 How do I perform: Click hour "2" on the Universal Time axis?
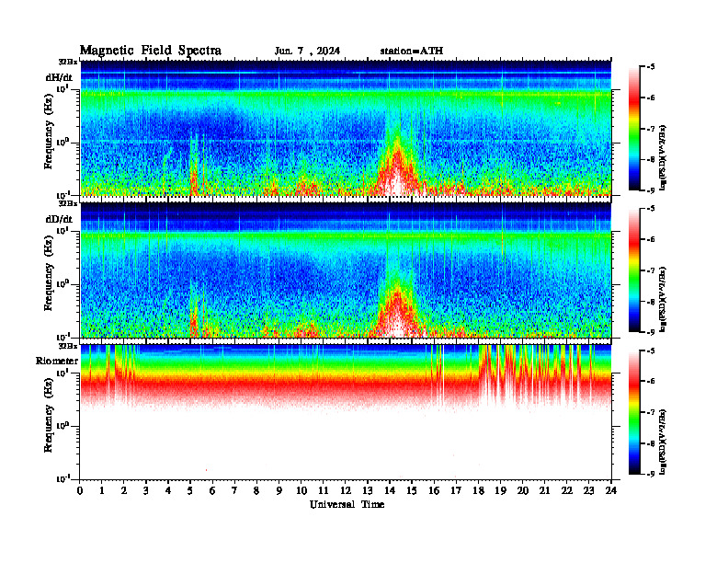[124, 491]
